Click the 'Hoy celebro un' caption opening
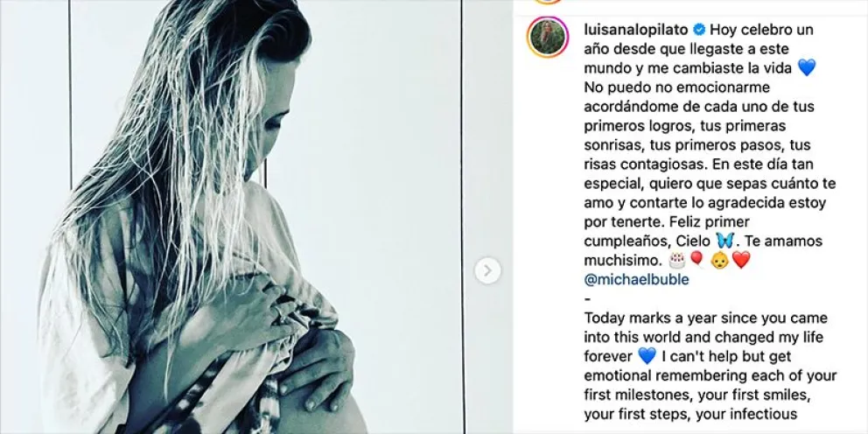The height and width of the screenshot is (434, 868). [762, 30]
